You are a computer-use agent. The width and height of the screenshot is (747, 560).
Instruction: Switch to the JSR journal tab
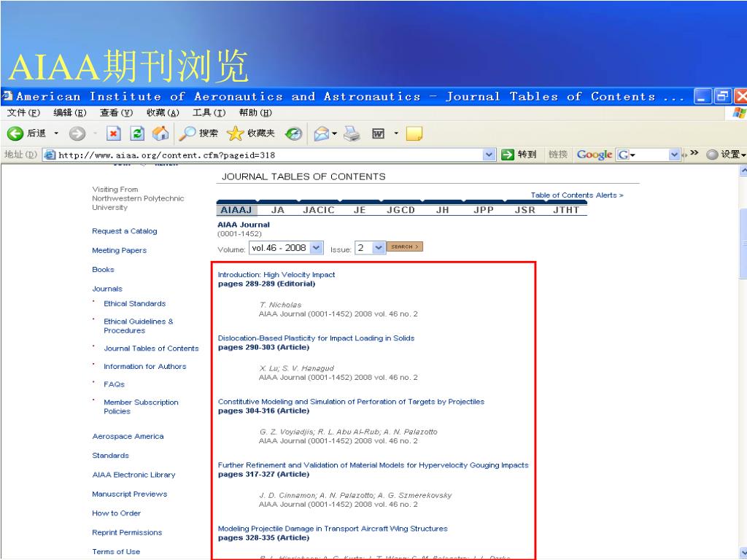(x=525, y=210)
